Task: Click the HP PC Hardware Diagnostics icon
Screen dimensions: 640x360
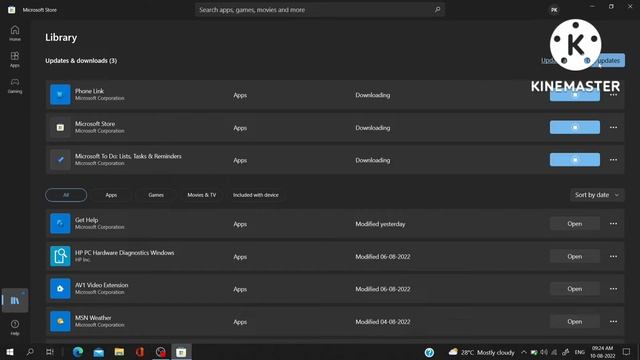Action: click(60, 256)
